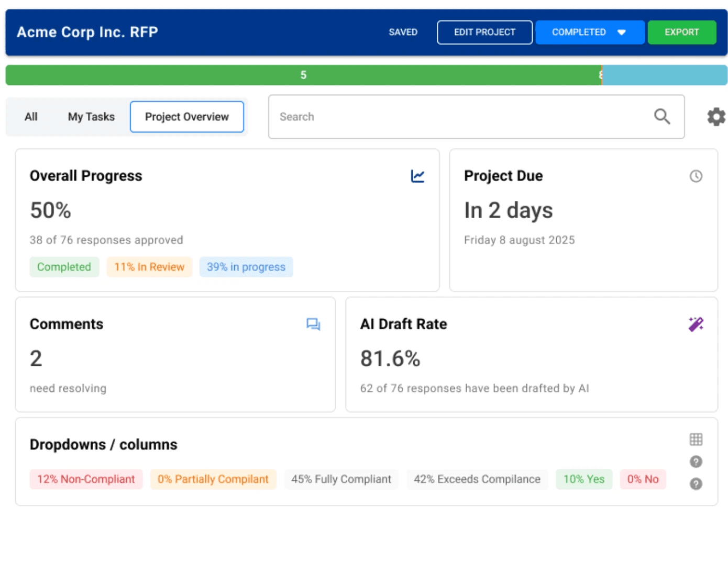Focus the Search input field

476,117
